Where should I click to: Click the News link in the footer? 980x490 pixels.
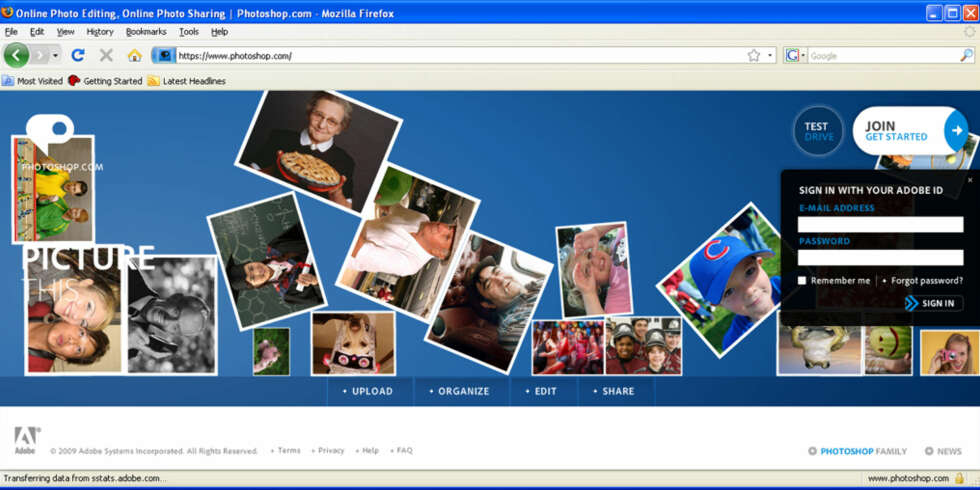click(x=944, y=451)
